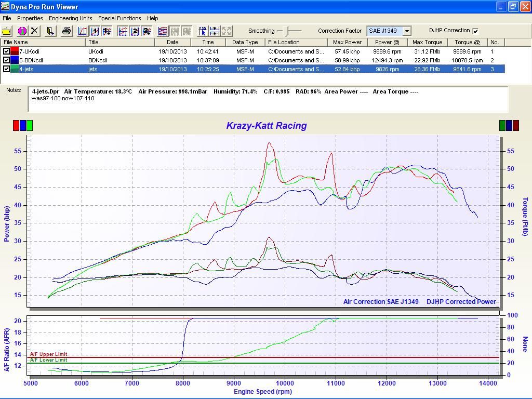Click the A/F Upper Limit label
Viewport: 532px width, 399px height.
click(x=48, y=354)
